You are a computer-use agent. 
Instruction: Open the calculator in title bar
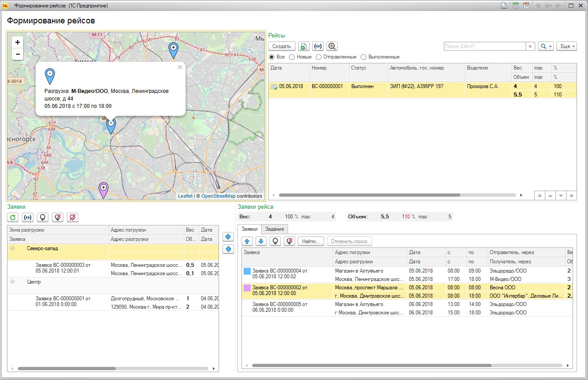[x=515, y=6]
